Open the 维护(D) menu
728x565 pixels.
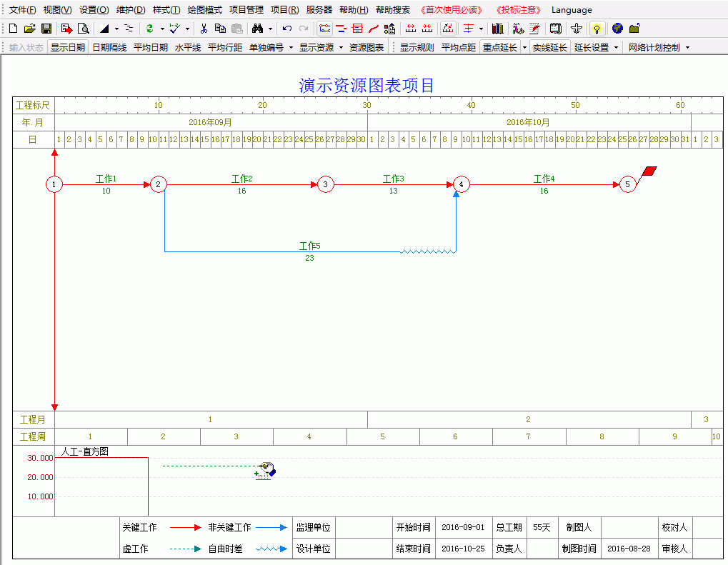click(x=131, y=10)
